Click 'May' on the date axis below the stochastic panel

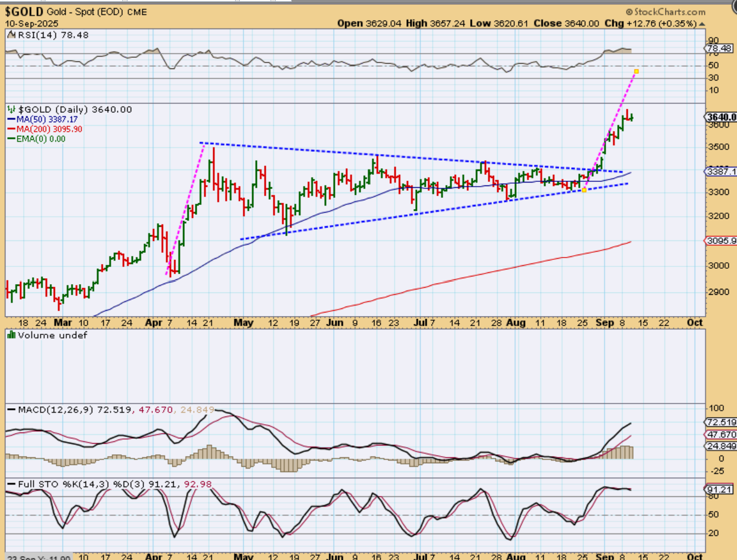(x=243, y=556)
